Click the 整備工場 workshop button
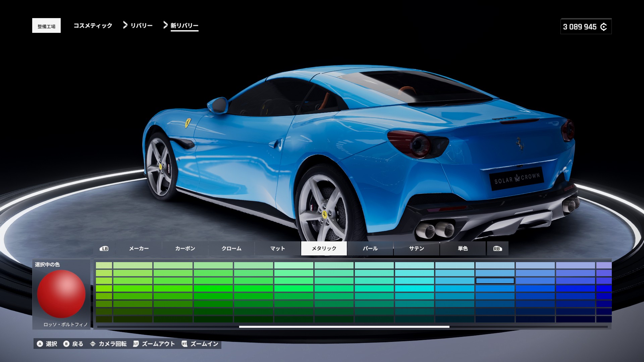Viewport: 644px width, 362px height. coord(46,26)
